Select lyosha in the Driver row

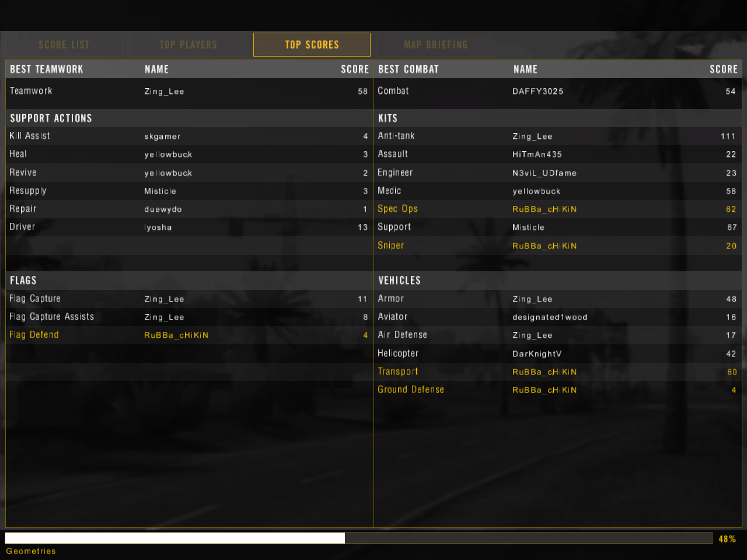click(x=158, y=228)
